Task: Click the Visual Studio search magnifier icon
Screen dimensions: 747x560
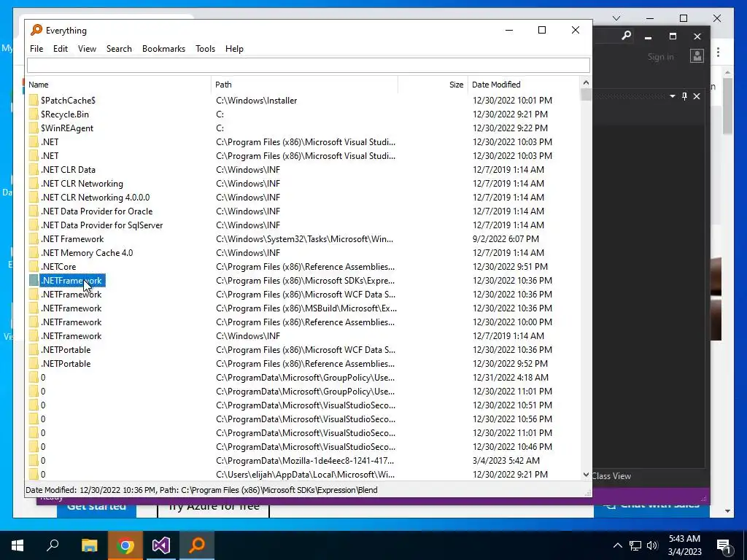Action: click(627, 36)
